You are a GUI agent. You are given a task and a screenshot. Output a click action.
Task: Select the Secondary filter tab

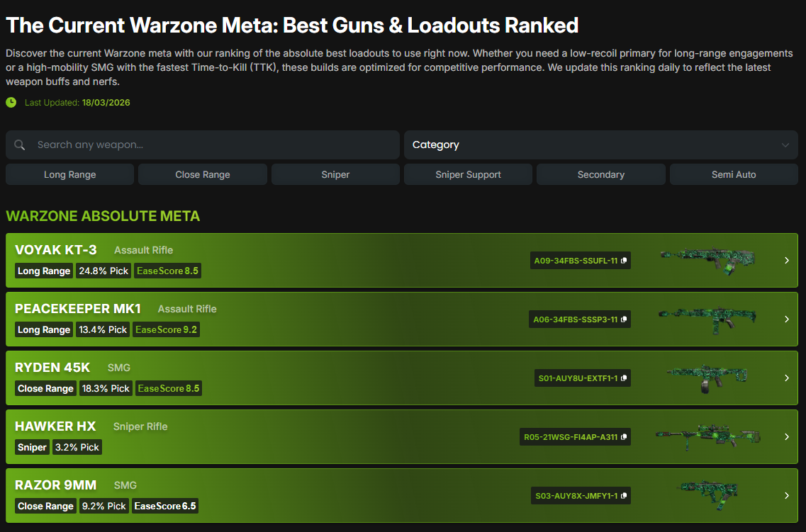600,174
